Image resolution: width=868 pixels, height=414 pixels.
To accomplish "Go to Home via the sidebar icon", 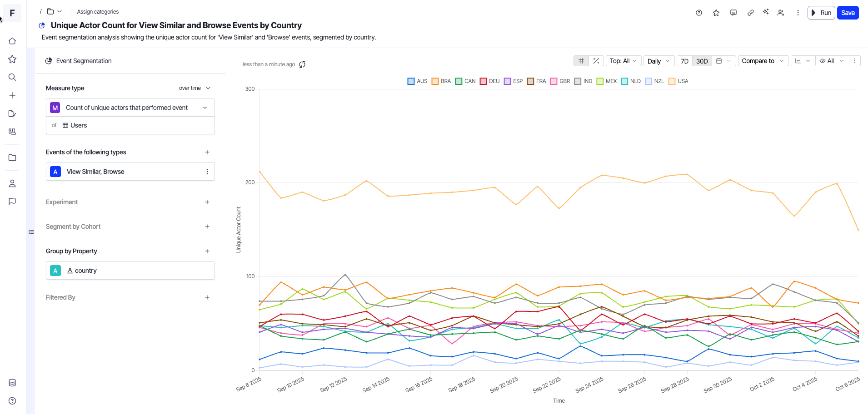I will pos(12,41).
